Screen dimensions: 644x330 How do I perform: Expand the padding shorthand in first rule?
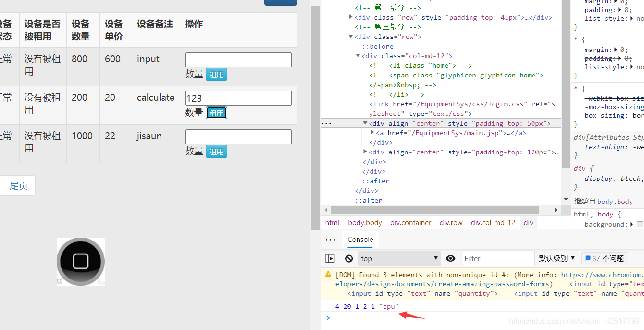coord(620,10)
